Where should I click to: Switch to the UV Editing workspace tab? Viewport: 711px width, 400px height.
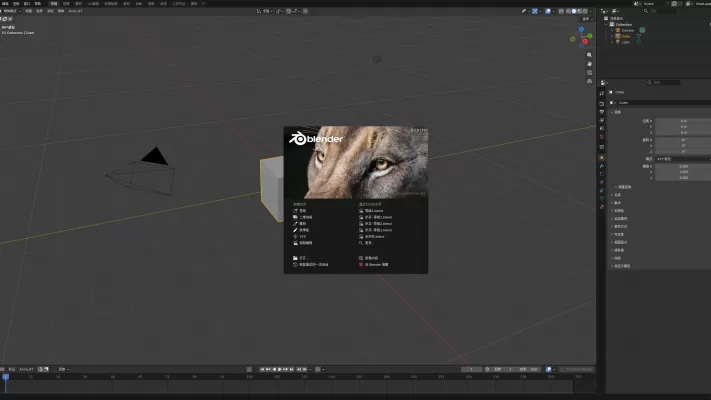point(93,4)
